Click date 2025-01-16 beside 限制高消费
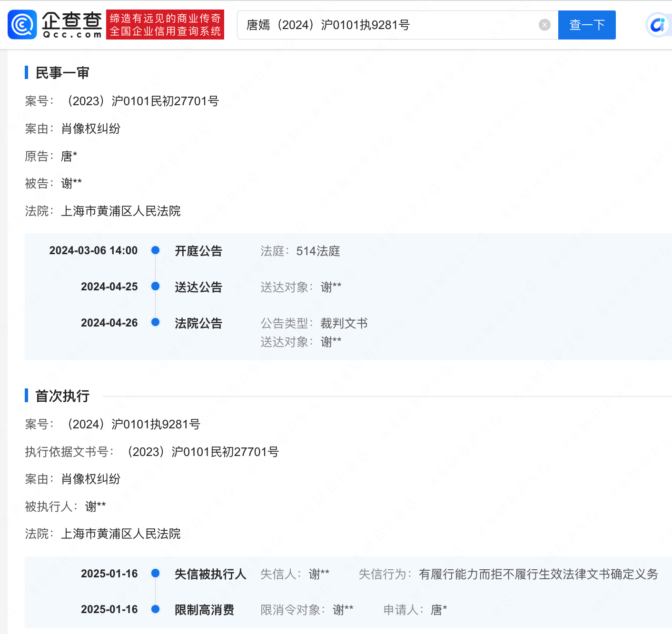The height and width of the screenshot is (634, 672). (109, 609)
